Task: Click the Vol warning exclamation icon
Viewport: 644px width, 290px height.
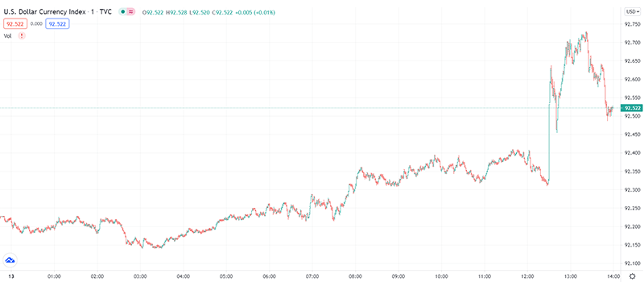Action: point(22,35)
